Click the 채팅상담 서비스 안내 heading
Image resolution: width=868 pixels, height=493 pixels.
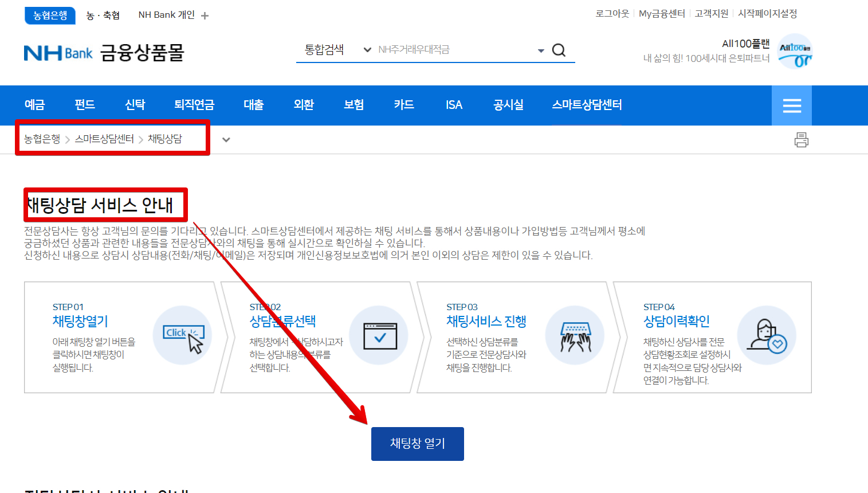tap(100, 205)
